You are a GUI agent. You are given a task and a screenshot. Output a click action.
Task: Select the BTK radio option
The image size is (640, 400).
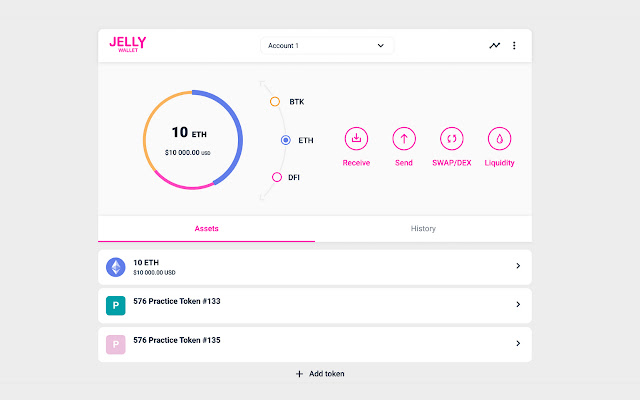click(x=275, y=102)
